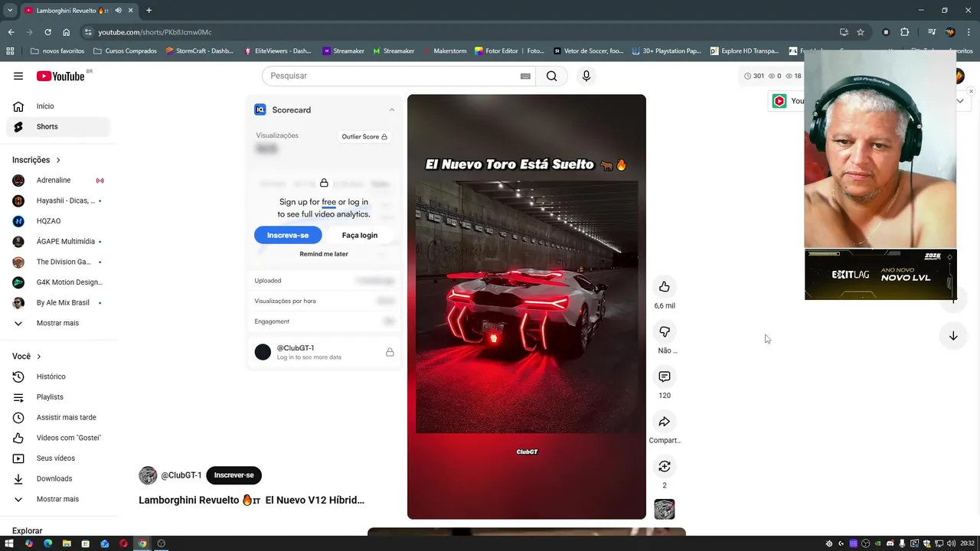Open the Chrome extensions puzzle icon
The image size is (980, 551).
(905, 32)
